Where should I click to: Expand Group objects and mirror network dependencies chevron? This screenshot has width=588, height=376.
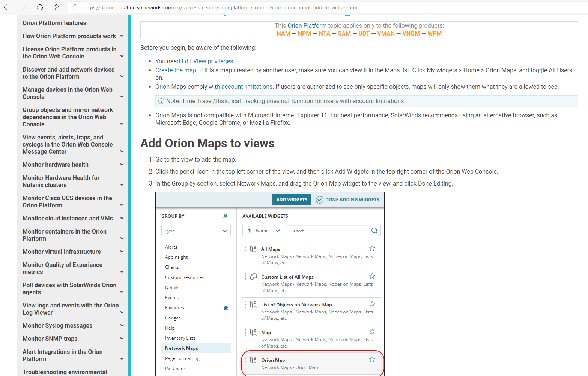(x=122, y=124)
